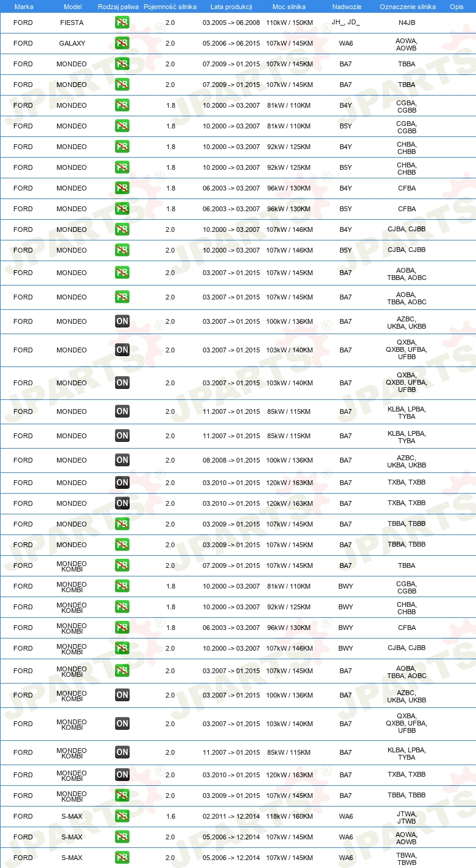Click the Lata produkcji column header
The width and height of the screenshot is (476, 868).
tap(231, 6)
